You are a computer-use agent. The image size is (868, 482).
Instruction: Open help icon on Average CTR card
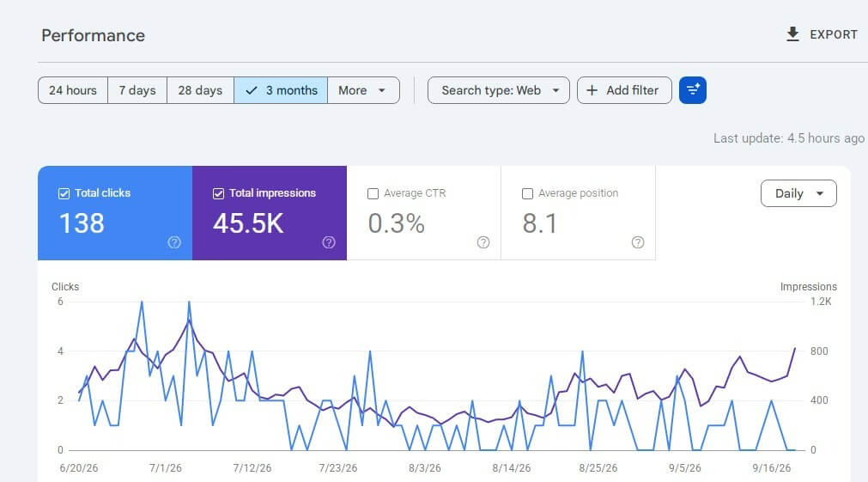(x=483, y=242)
